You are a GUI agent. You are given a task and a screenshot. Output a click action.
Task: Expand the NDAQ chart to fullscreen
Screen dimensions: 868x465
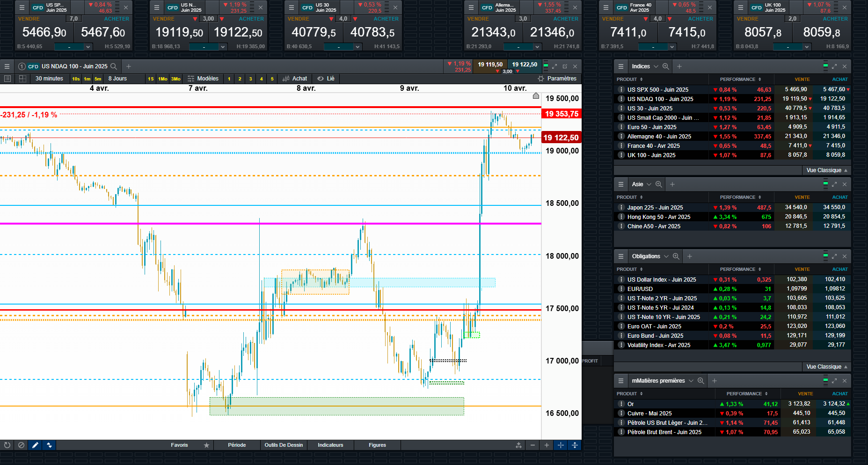click(554, 66)
